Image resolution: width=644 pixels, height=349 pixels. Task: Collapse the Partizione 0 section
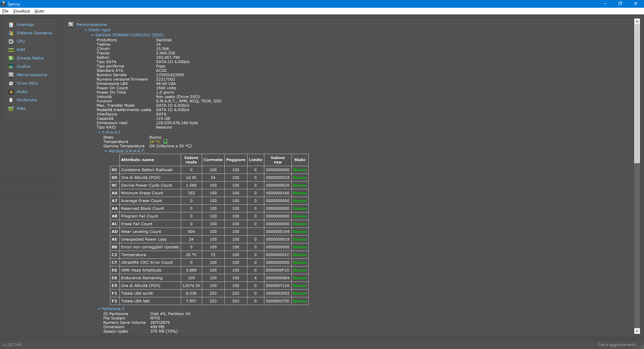point(99,309)
